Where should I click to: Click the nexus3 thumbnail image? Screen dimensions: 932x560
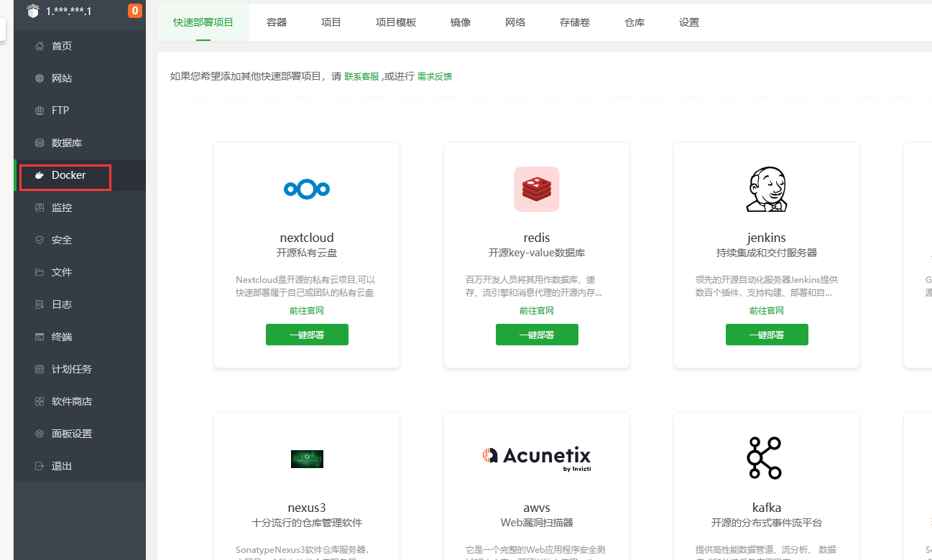(307, 459)
